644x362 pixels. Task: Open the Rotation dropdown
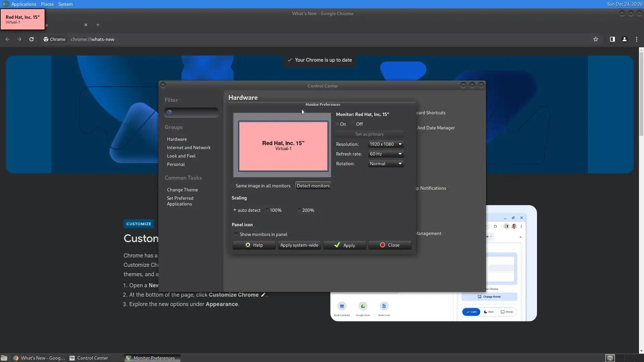point(385,164)
